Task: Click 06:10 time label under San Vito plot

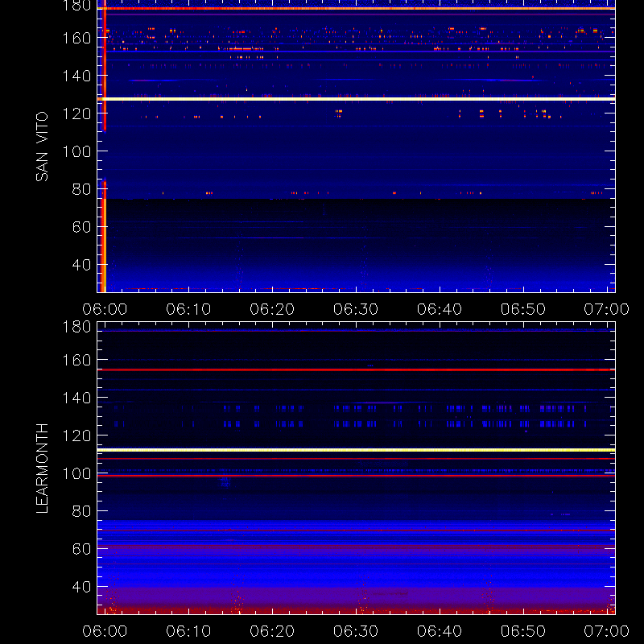Action: click(x=188, y=309)
